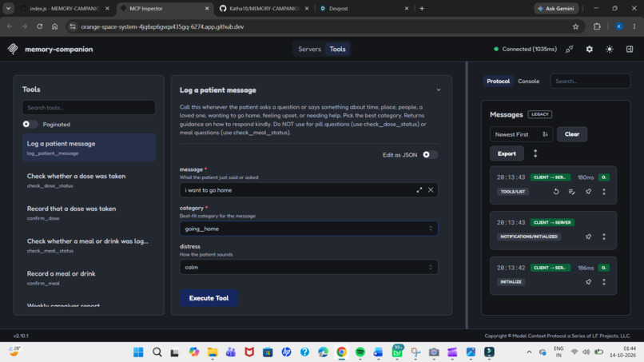Open the tab search dropdown in Chrome

[x=8, y=8]
